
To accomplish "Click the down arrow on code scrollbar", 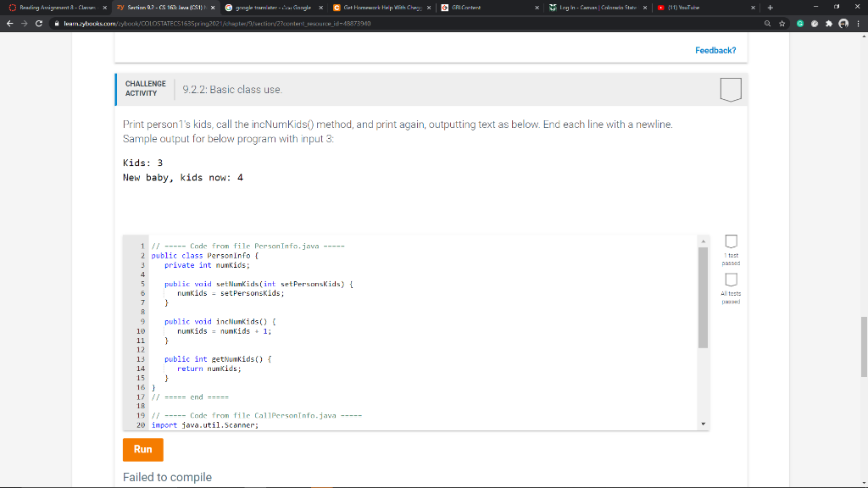I will [703, 424].
